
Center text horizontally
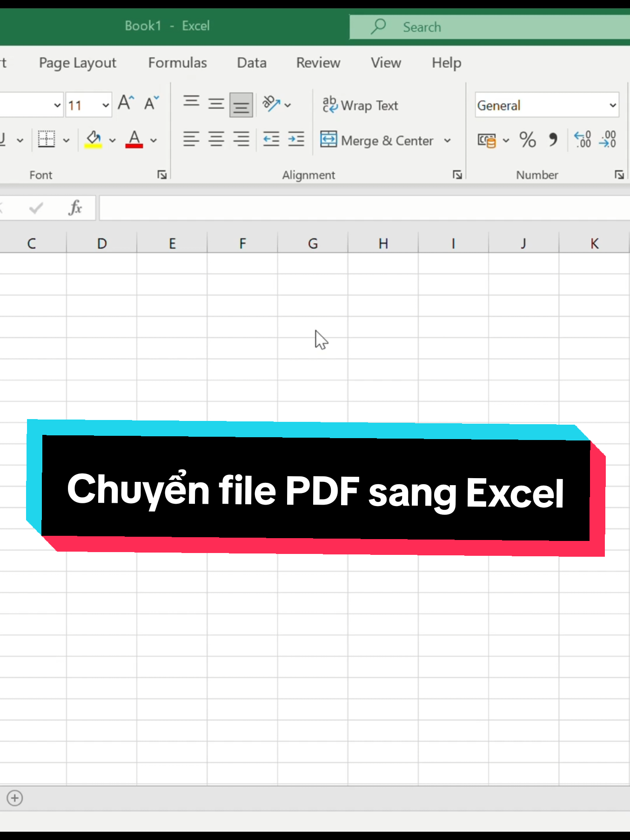216,139
